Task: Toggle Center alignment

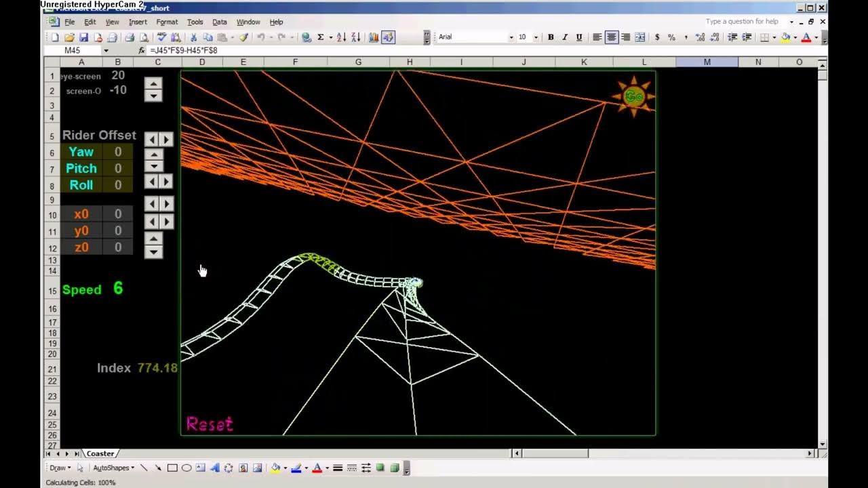Action: tap(612, 37)
